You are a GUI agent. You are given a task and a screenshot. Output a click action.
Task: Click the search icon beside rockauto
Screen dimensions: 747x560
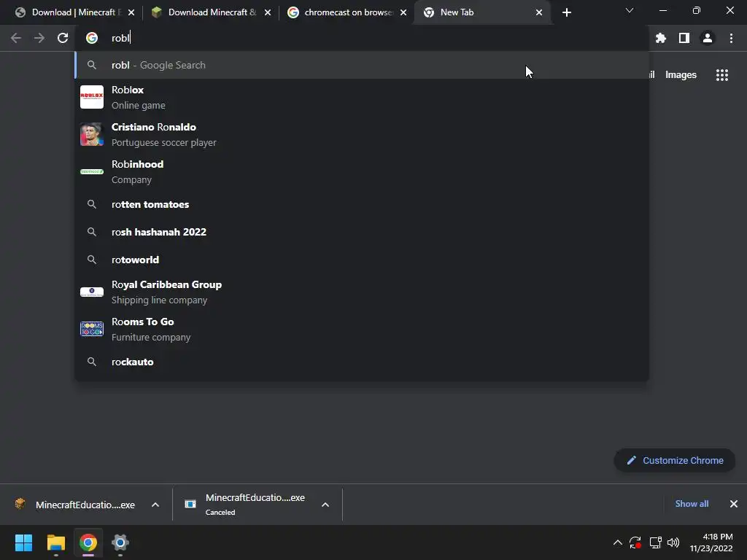coord(92,362)
